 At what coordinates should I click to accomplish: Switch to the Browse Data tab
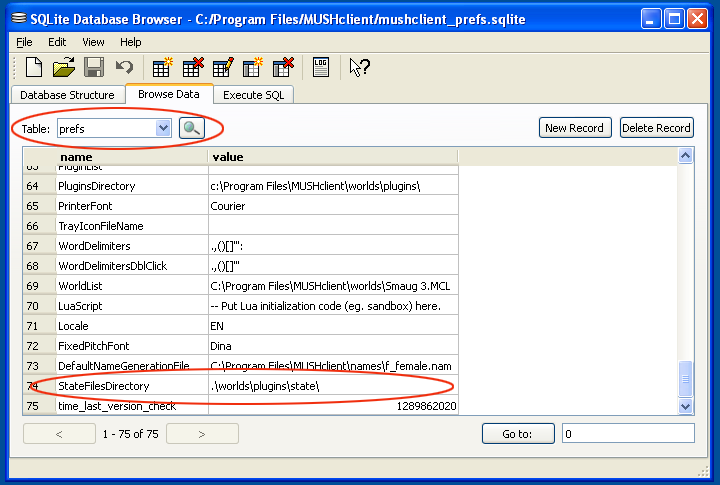[169, 94]
